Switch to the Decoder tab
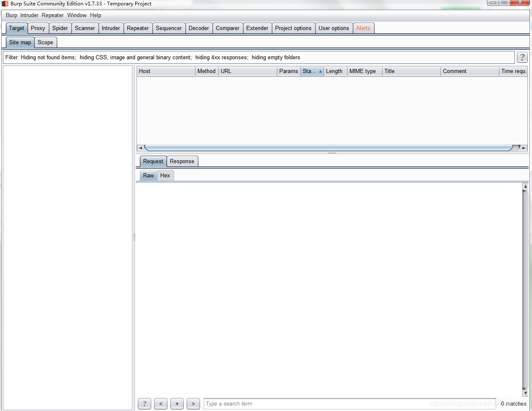 pyautogui.click(x=199, y=28)
